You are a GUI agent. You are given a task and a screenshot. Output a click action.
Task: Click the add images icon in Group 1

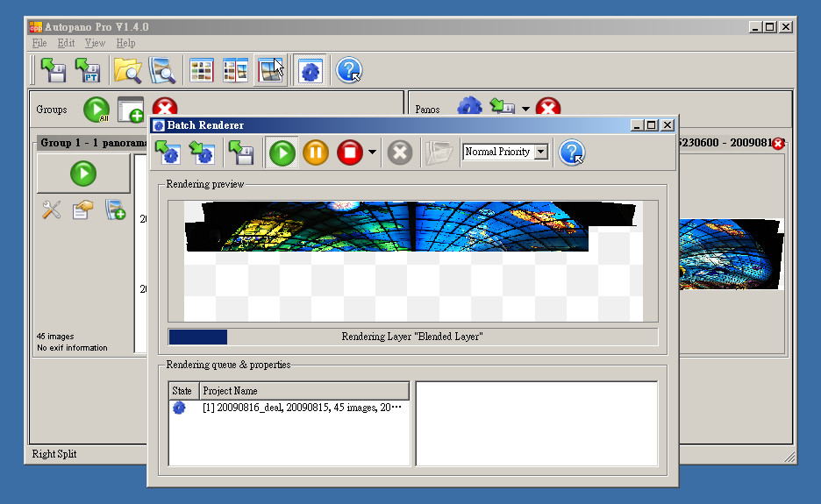[x=115, y=209]
